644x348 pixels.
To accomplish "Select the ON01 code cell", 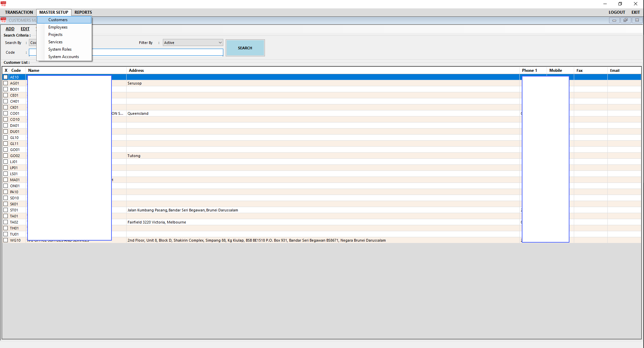I will click(17, 186).
